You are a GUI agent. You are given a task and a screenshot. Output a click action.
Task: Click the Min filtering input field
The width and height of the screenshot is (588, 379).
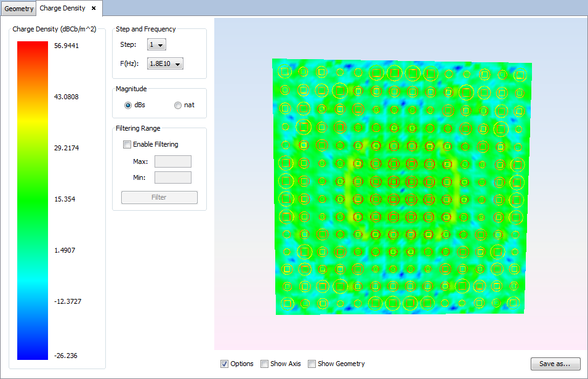tap(172, 177)
